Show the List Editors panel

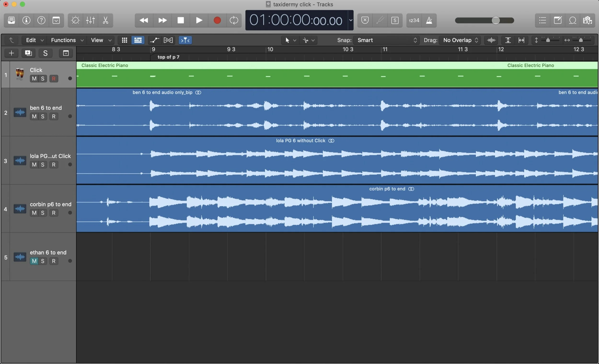coord(542,20)
